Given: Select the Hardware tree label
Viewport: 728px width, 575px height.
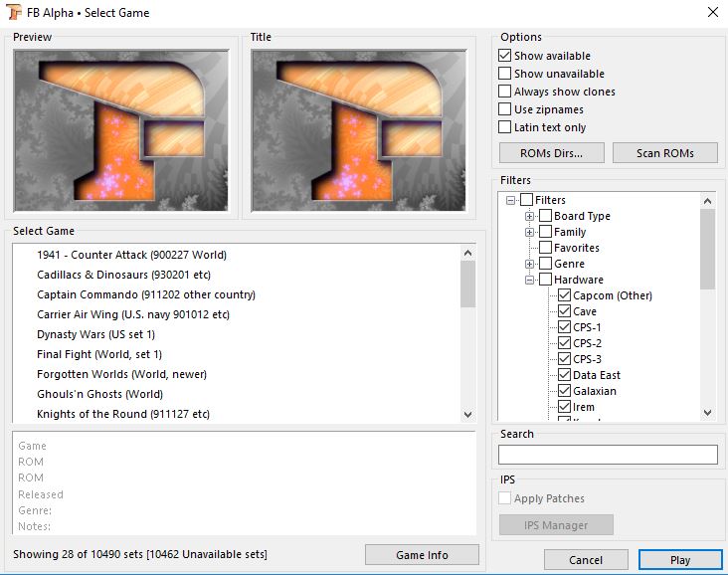Looking at the screenshot, I should (579, 280).
